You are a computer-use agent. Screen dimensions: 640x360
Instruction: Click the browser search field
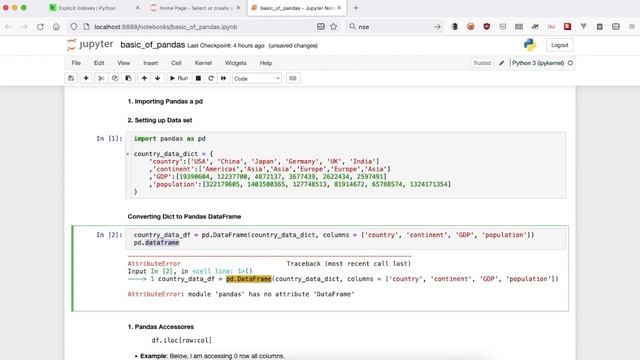tap(394, 27)
